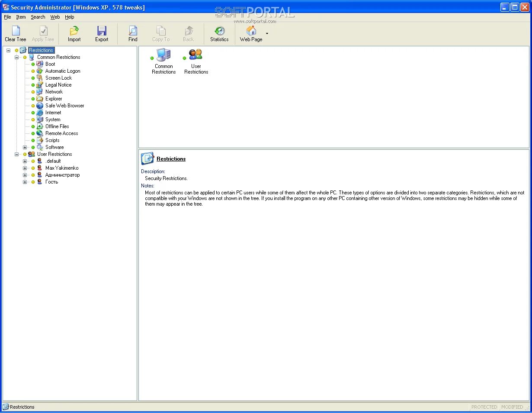Collapse the User Restrictions branch
This screenshot has height=413, width=532.
click(17, 154)
